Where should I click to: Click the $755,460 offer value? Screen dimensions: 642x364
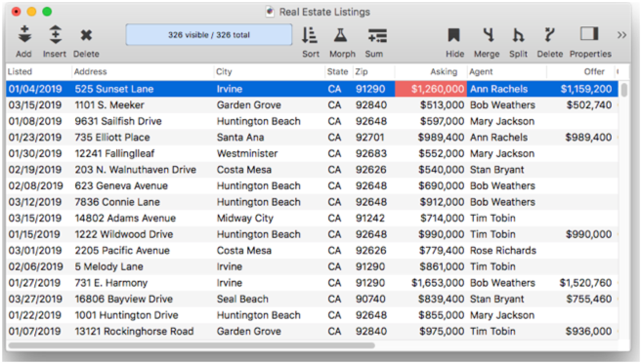pos(589,299)
